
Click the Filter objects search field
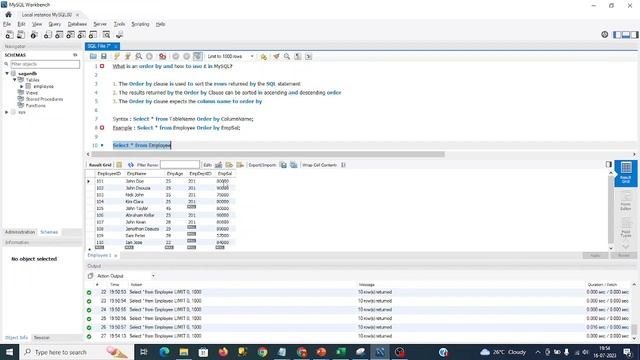point(45,64)
